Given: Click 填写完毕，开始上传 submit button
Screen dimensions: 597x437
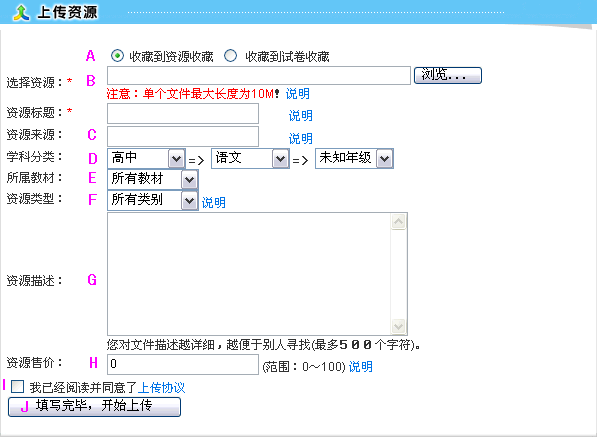Looking at the screenshot, I should 94,407.
